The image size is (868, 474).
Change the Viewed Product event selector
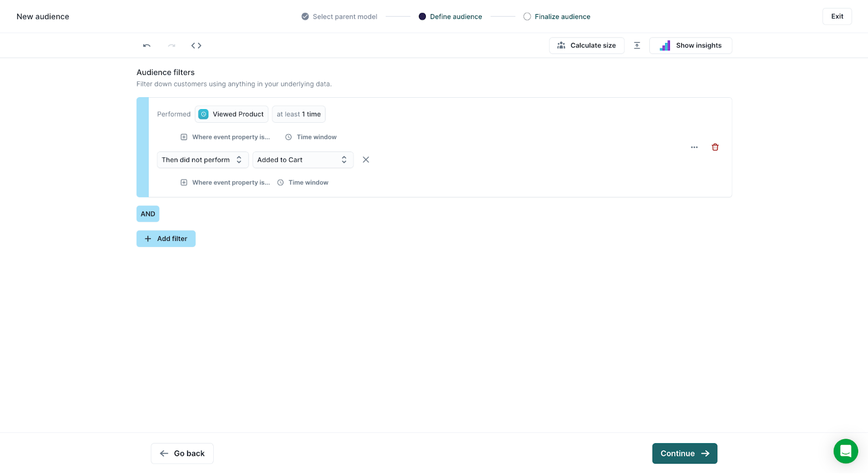(232, 114)
